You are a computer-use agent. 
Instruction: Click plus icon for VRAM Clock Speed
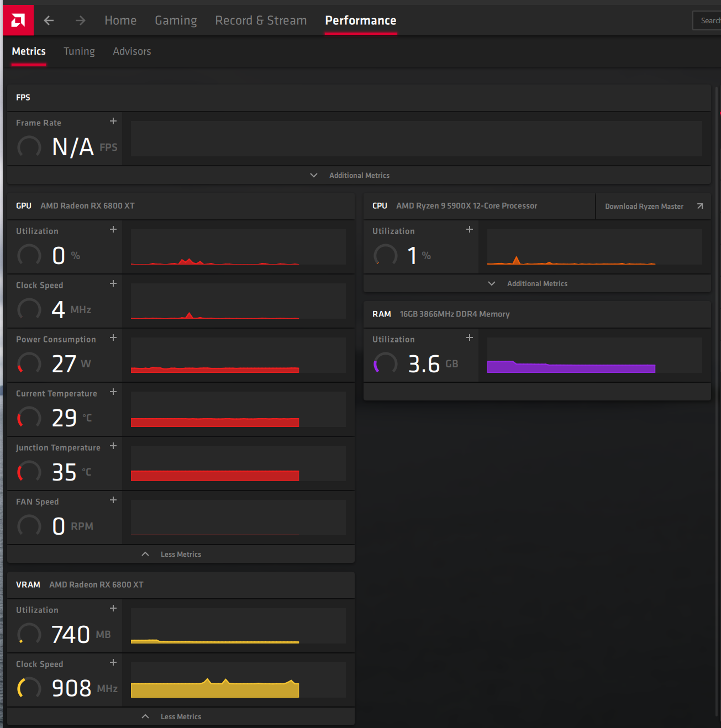tap(113, 662)
